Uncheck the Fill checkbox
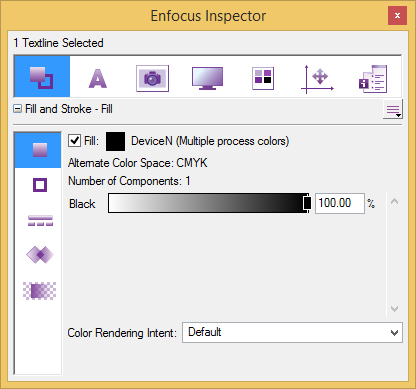Image resolution: width=416 pixels, height=389 pixels. (74, 140)
